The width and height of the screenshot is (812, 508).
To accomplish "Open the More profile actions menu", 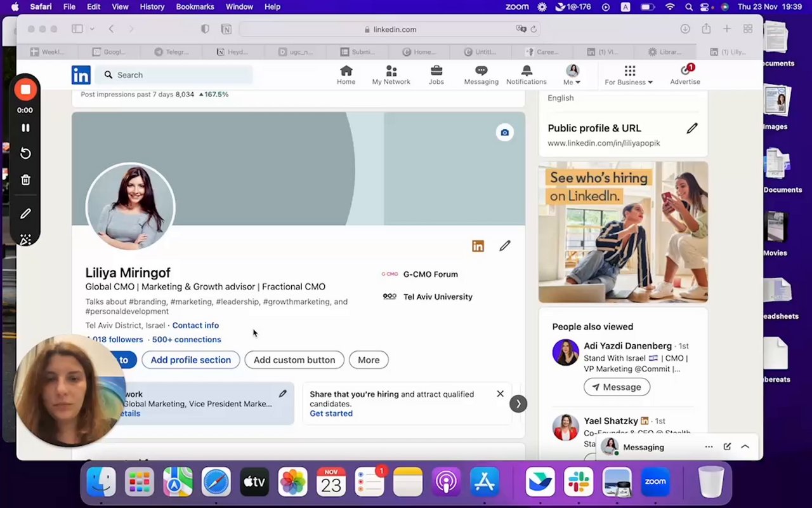I will click(x=369, y=360).
